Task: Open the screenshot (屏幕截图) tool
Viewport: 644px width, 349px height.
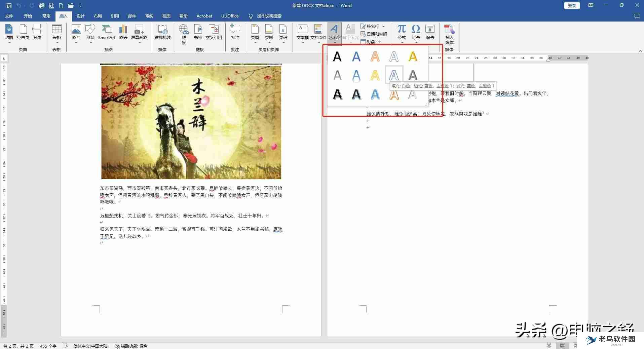Action: pyautogui.click(x=139, y=34)
